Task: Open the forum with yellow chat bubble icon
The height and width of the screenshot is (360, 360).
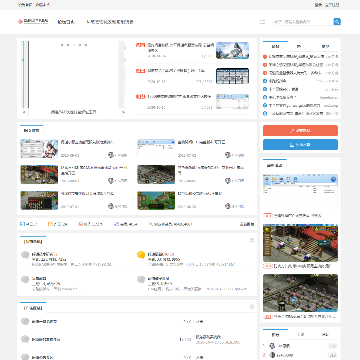Action: click(x=141, y=255)
